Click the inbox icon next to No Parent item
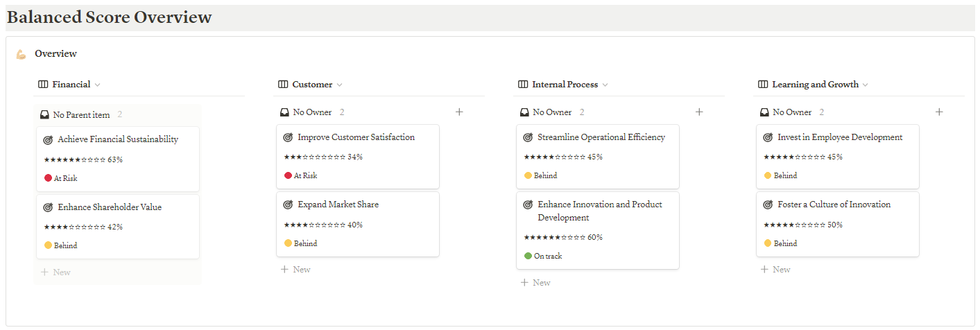 click(x=44, y=115)
